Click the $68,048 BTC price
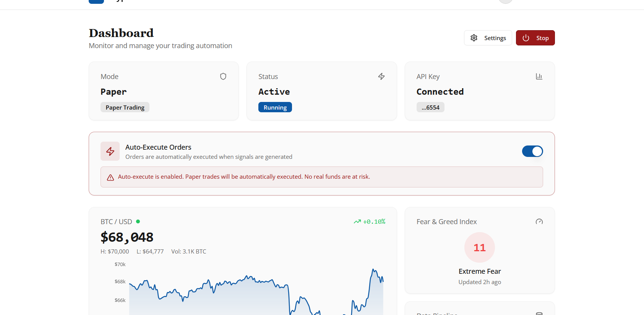 127,237
